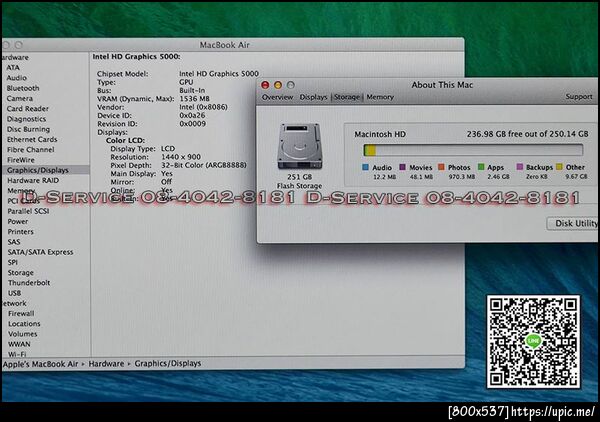Click the Backups pink legend swatch
The height and width of the screenshot is (422, 600).
[x=520, y=167]
